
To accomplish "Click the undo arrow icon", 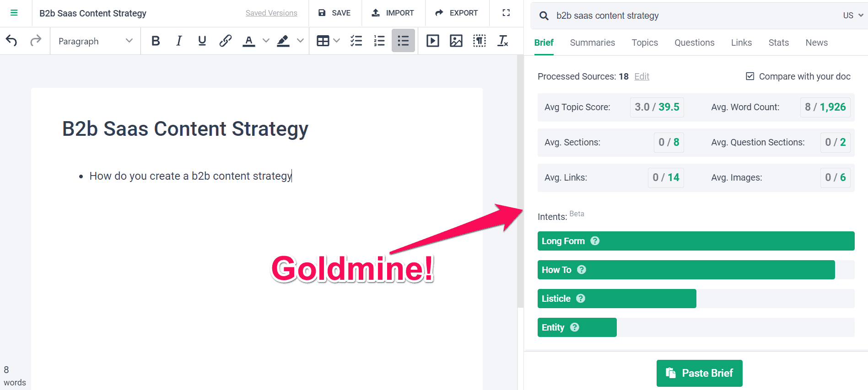I will (x=11, y=41).
